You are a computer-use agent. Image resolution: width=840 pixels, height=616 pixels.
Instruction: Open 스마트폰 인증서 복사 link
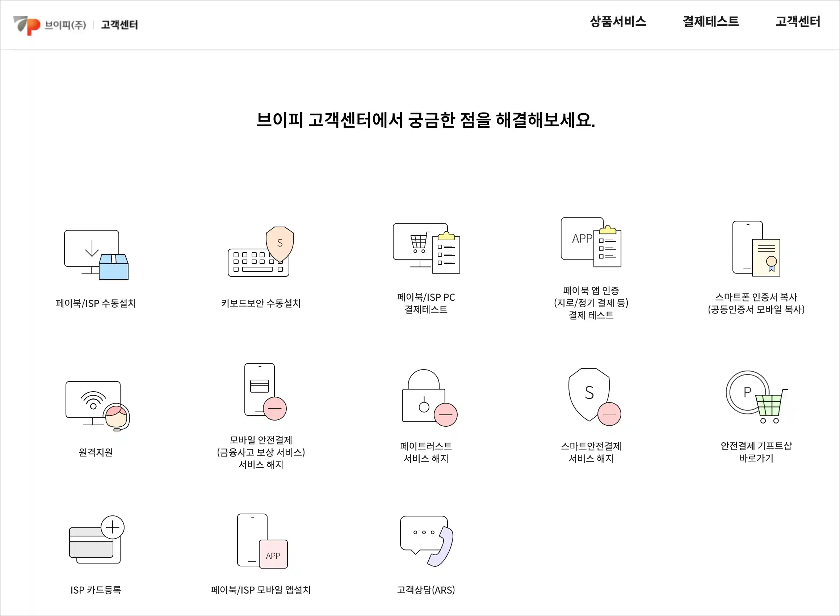point(756,303)
